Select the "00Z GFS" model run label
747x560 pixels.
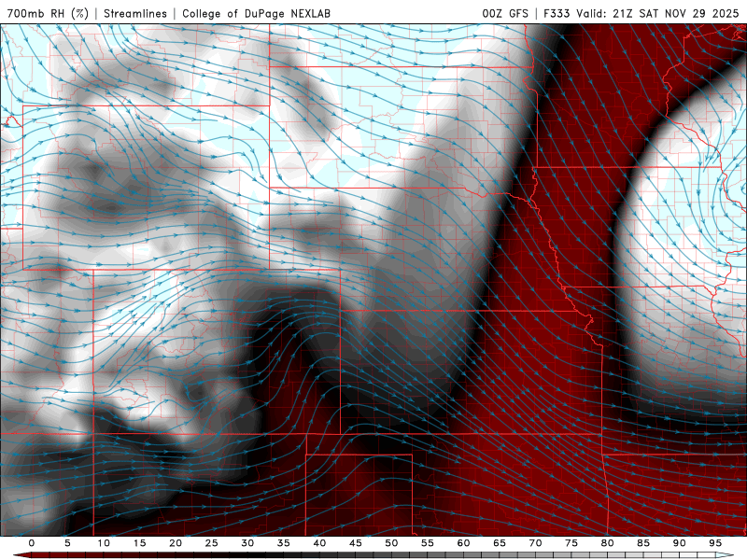click(505, 13)
